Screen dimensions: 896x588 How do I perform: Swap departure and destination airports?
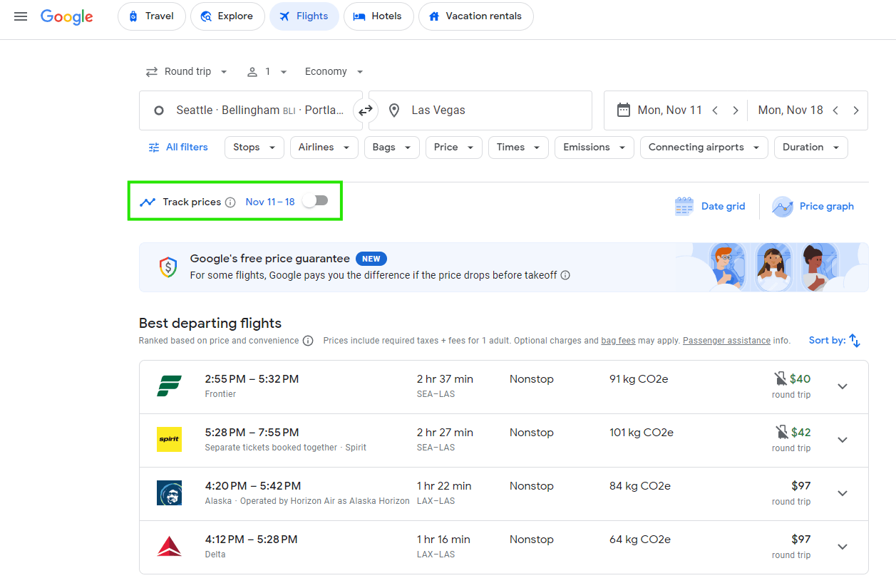[x=366, y=110]
